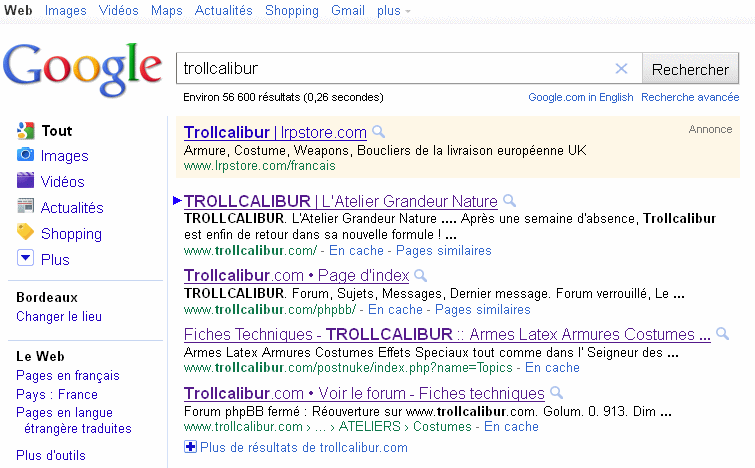Preview magnifier beside L'Atelier Grandeur Nature result

coord(509,200)
